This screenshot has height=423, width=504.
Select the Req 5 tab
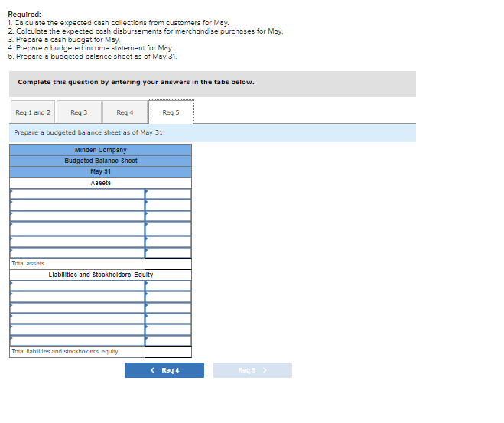coord(171,112)
